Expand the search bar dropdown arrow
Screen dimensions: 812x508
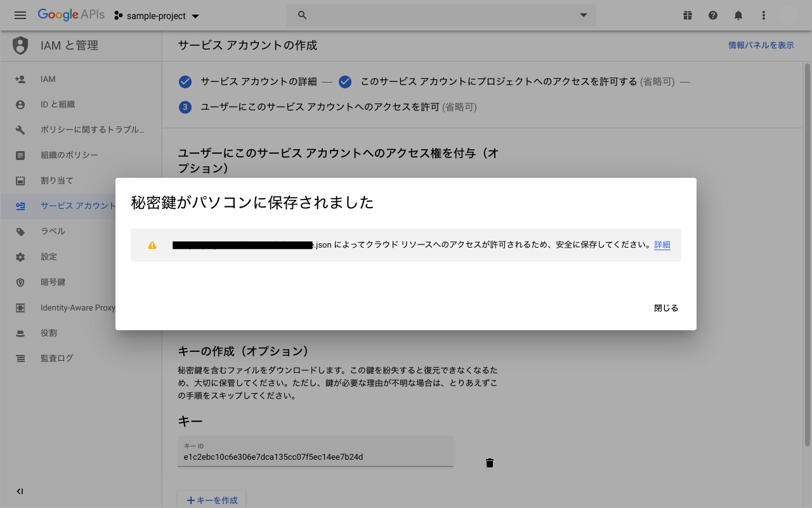(583, 15)
